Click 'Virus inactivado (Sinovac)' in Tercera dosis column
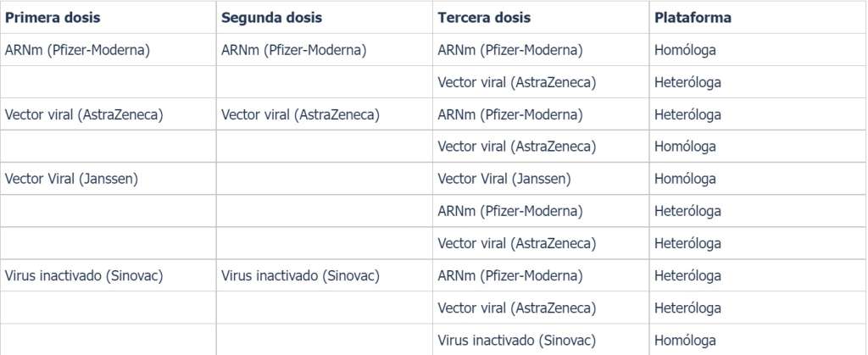This screenshot has height=355, width=868. point(517,340)
